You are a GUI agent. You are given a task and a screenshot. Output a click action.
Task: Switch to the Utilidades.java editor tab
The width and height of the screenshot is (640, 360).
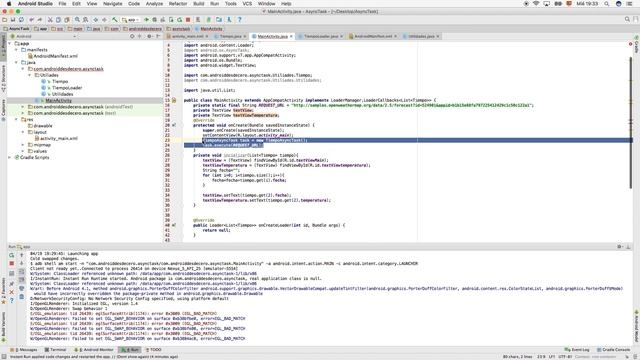point(421,36)
